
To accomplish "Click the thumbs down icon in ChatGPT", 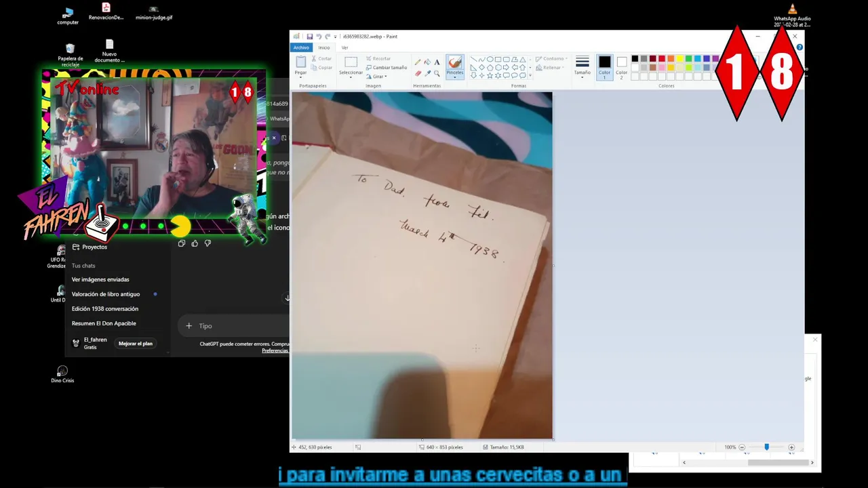I will click(208, 243).
